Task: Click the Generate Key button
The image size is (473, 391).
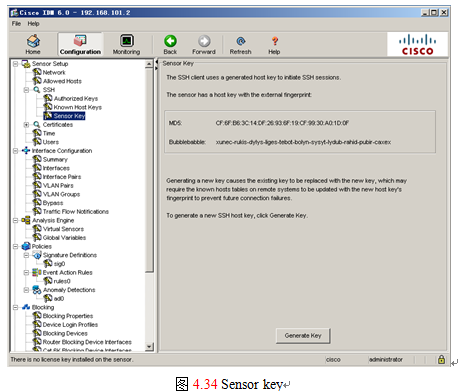Action: (303, 336)
